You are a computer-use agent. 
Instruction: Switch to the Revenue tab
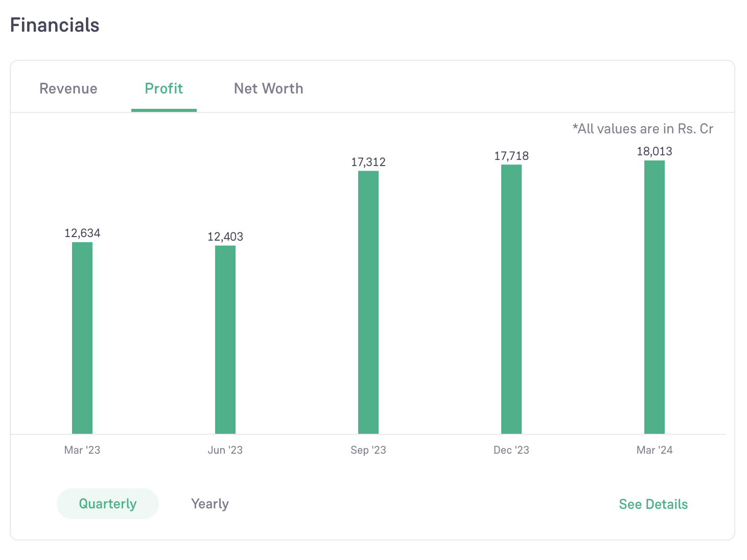[68, 88]
